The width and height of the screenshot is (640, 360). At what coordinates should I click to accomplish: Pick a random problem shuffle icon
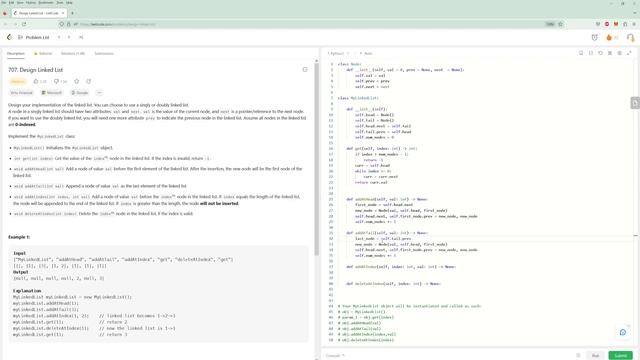coord(81,37)
